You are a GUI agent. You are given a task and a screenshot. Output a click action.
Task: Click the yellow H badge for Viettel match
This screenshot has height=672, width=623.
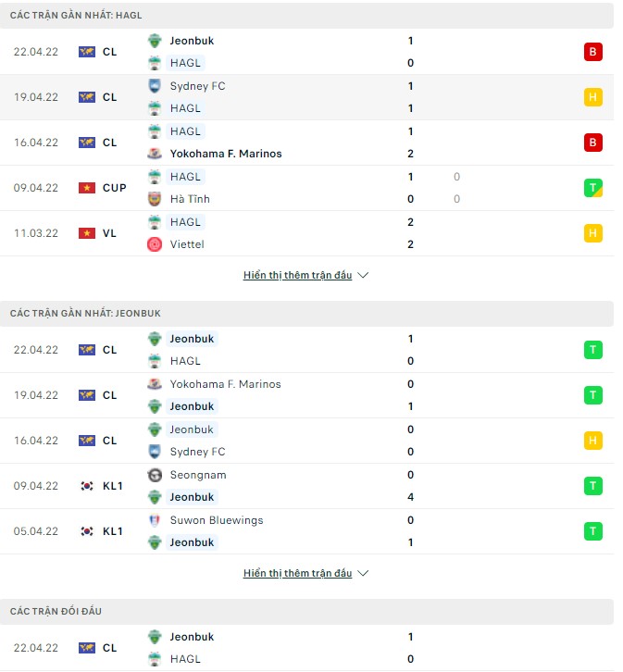pos(593,233)
